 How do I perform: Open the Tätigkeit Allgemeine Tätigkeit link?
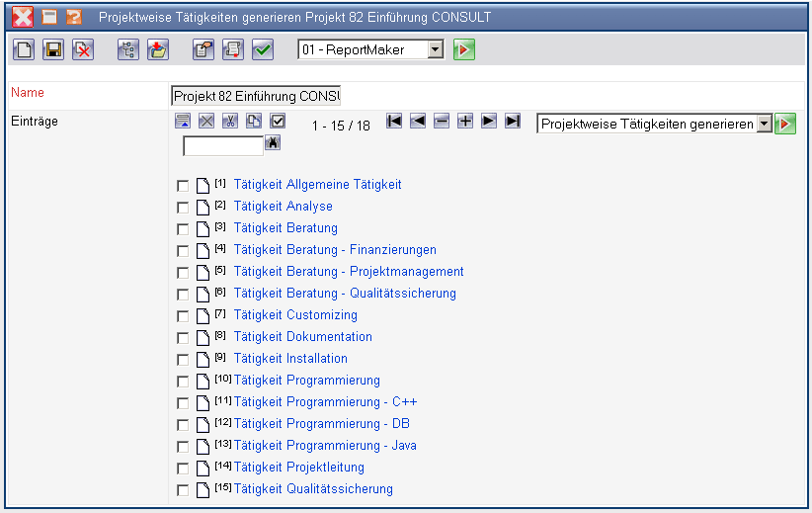317,185
